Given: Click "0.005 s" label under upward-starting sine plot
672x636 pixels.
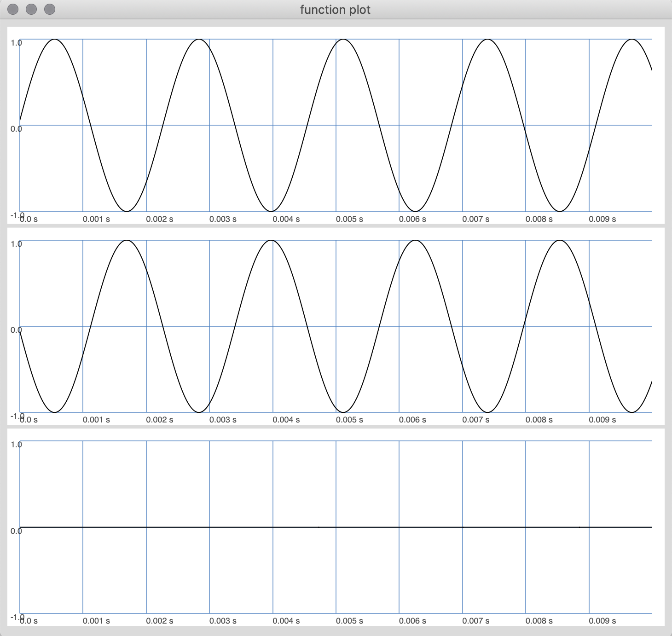Looking at the screenshot, I should click(349, 219).
